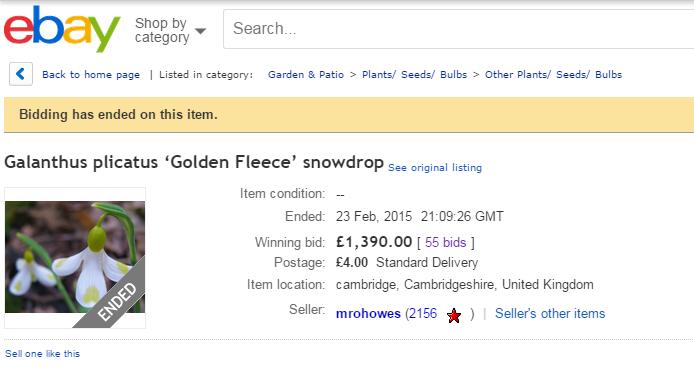694x376 pixels.
Task: Open seller mrohowes profile
Action: 368,314
